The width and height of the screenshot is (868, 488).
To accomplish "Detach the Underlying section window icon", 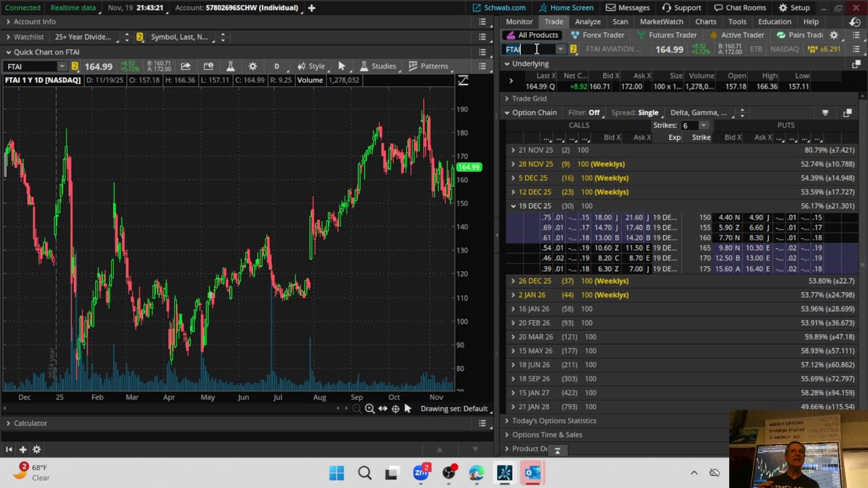I will (856, 64).
